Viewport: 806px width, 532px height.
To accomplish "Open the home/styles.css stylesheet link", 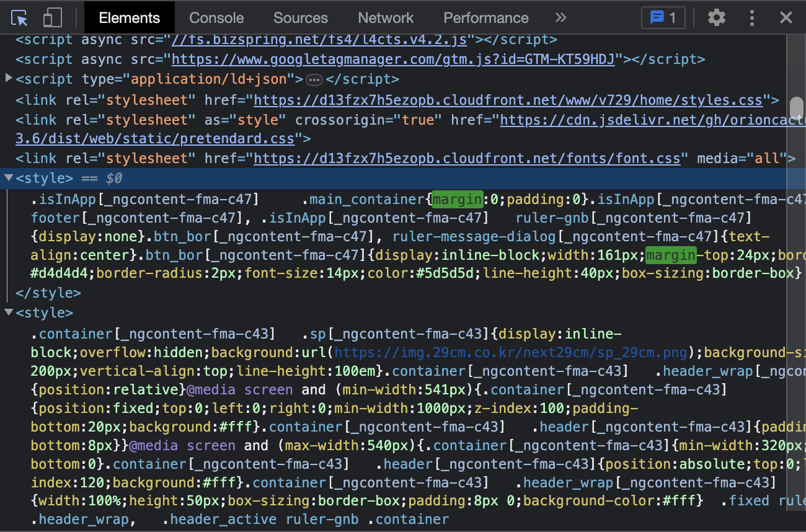I will (508, 100).
